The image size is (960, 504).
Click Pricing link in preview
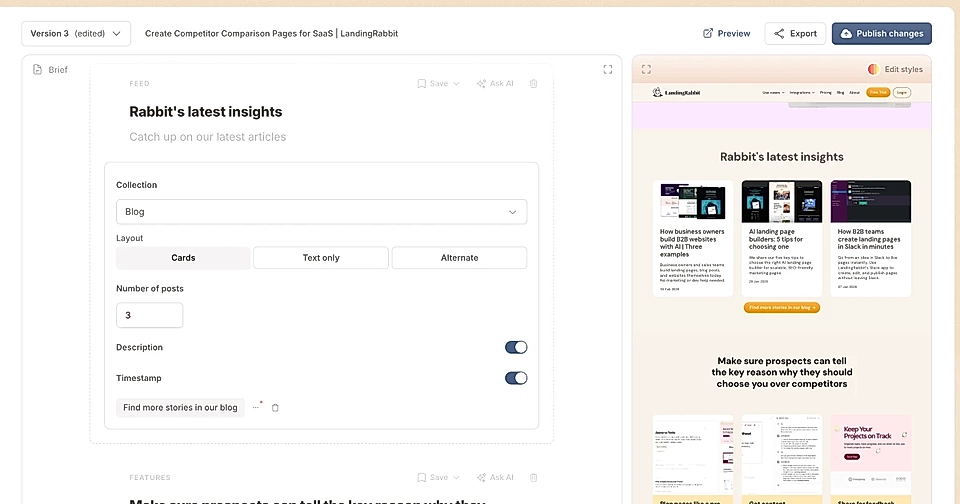(x=825, y=92)
